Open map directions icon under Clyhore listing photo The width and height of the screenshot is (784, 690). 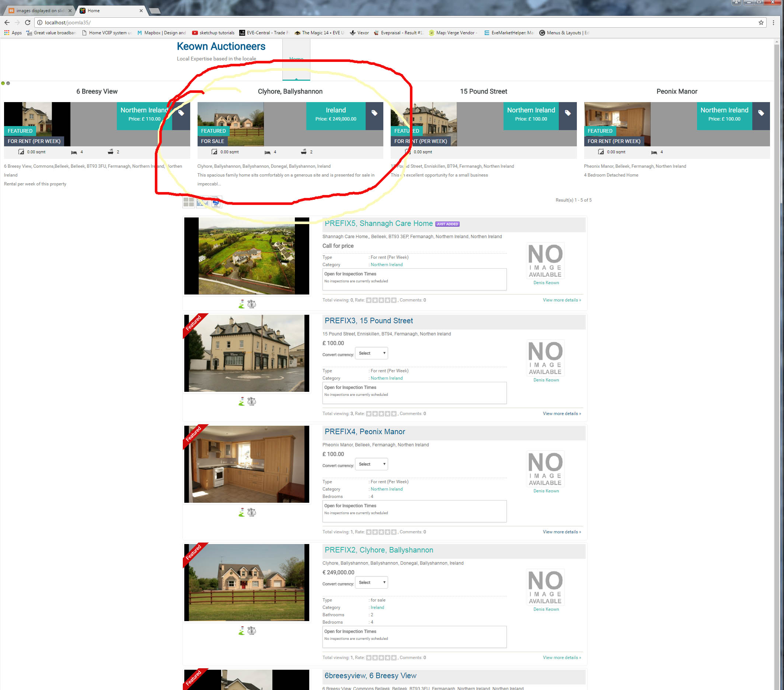coord(242,631)
